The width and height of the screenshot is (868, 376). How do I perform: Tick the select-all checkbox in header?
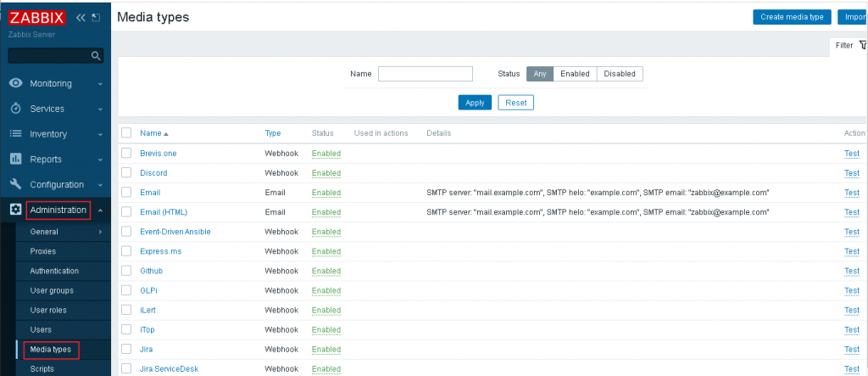(126, 132)
